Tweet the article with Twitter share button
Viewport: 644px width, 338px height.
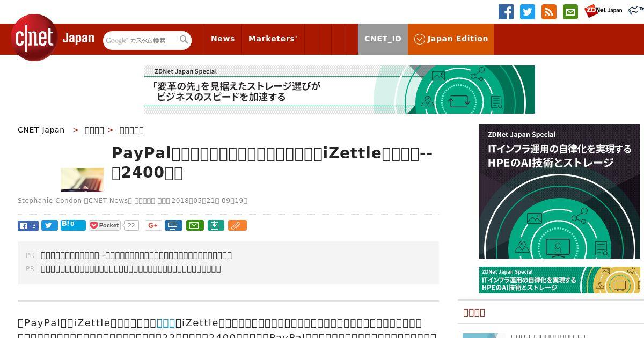tap(49, 225)
